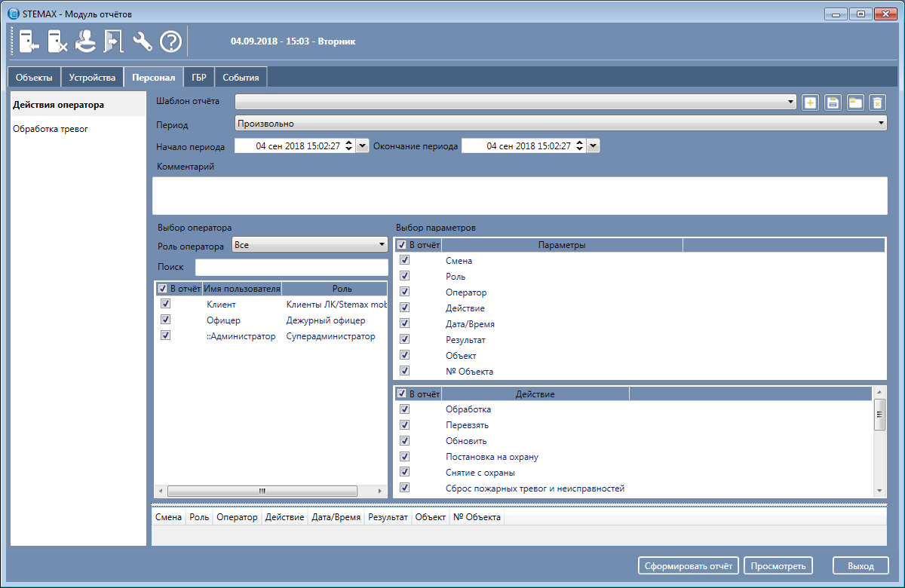The width and height of the screenshot is (905, 588).
Task: Toggle the № Объекта parameter checkbox
Action: (405, 370)
